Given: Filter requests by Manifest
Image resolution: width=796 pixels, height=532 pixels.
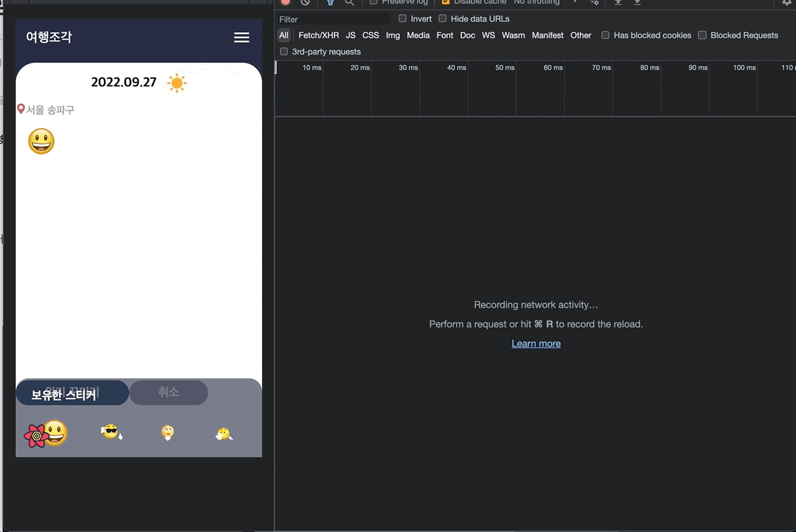Looking at the screenshot, I should (x=548, y=35).
